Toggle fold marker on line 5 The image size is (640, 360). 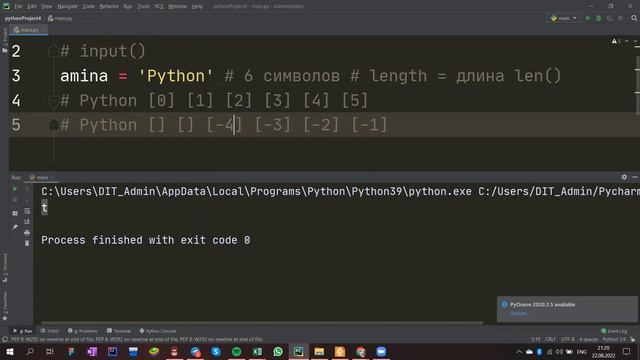(x=53, y=125)
